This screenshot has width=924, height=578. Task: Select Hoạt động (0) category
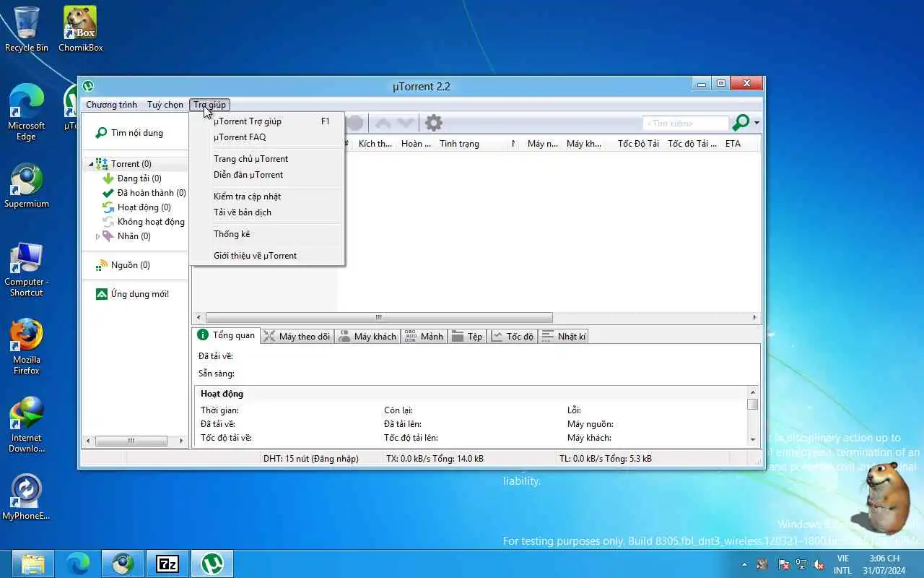(136, 207)
